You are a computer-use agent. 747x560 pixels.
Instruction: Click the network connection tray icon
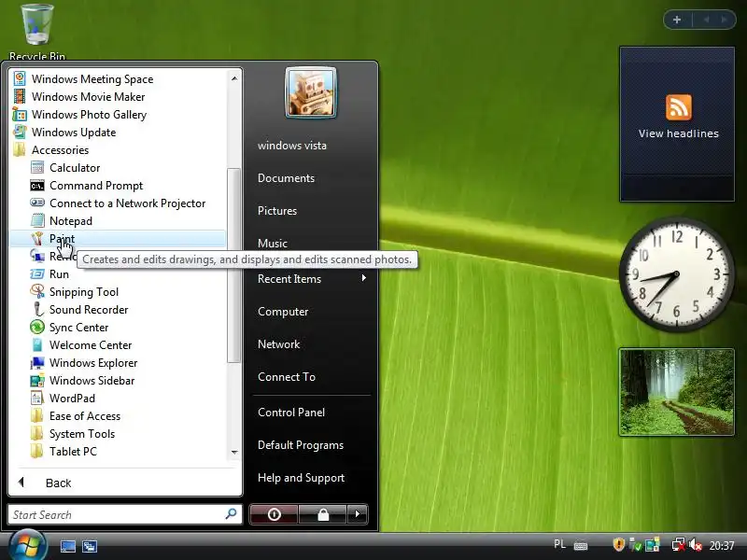tap(679, 544)
